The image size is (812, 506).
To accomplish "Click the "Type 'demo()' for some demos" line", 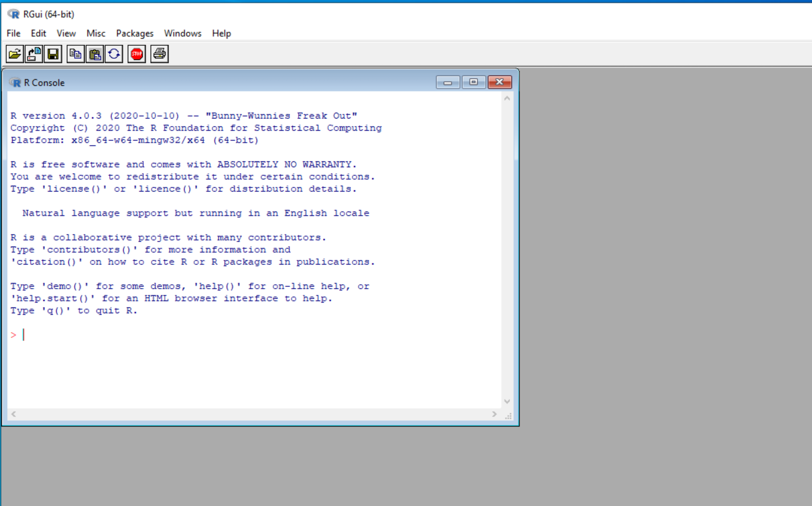I will click(x=190, y=286).
